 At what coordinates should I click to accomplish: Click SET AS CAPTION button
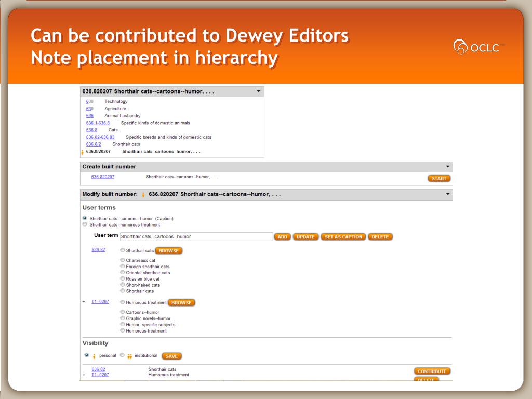coord(343,237)
